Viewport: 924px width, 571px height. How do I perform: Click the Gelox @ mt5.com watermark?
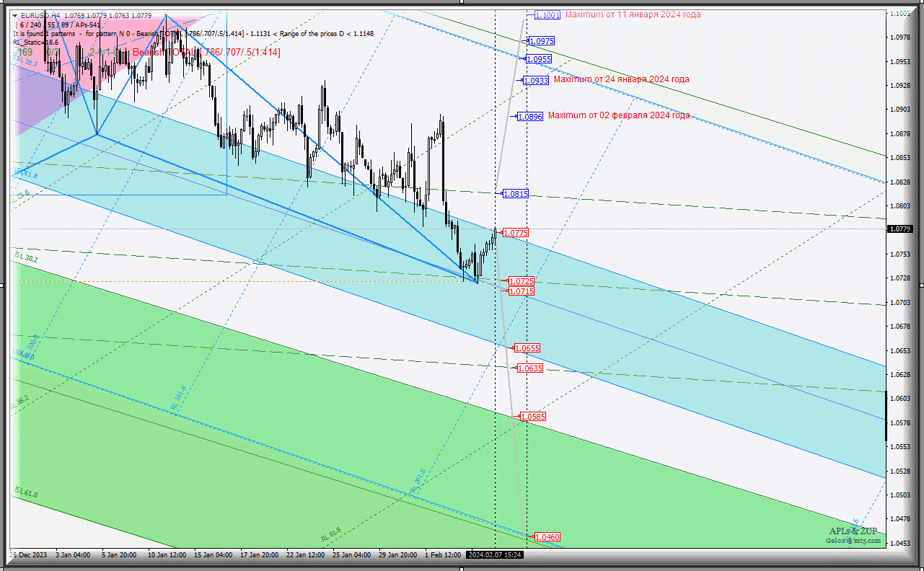tap(853, 540)
